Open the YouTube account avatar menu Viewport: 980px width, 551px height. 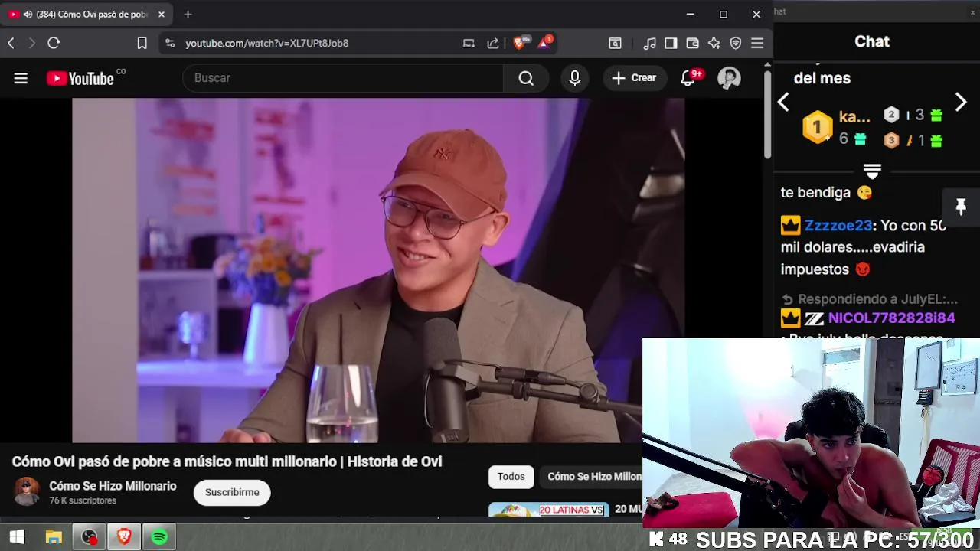pos(729,78)
